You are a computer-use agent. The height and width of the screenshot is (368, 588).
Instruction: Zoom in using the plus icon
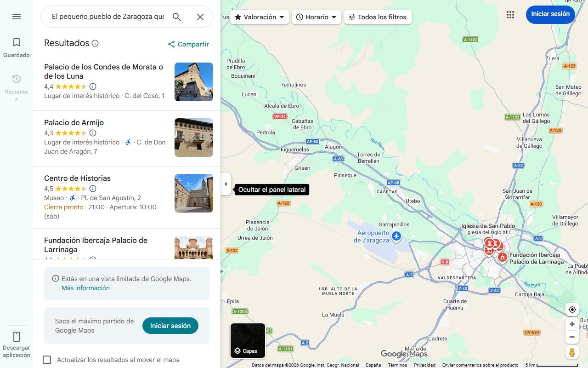point(572,324)
